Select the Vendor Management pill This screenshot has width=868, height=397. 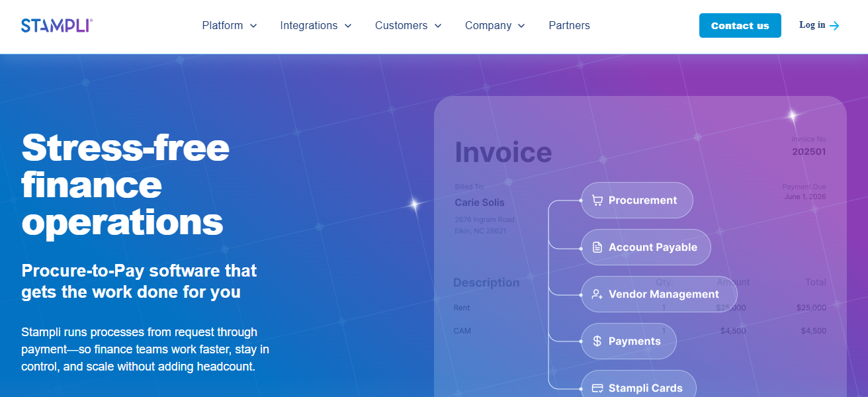(x=664, y=294)
